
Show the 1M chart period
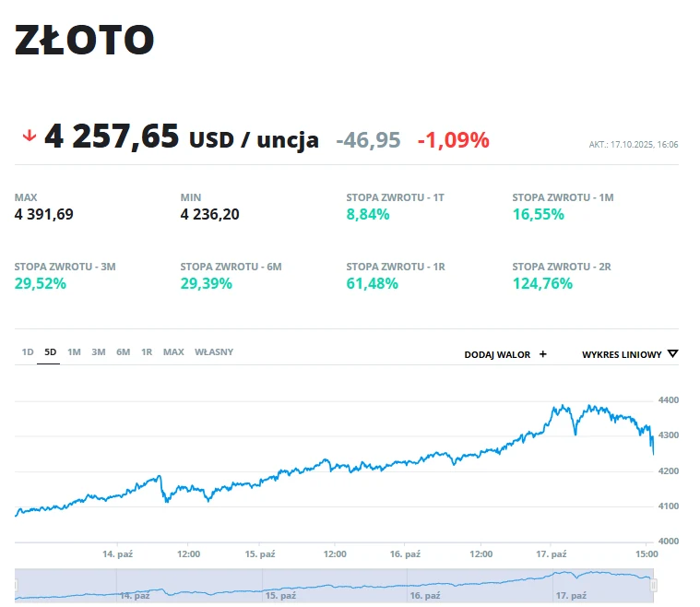[74, 351]
